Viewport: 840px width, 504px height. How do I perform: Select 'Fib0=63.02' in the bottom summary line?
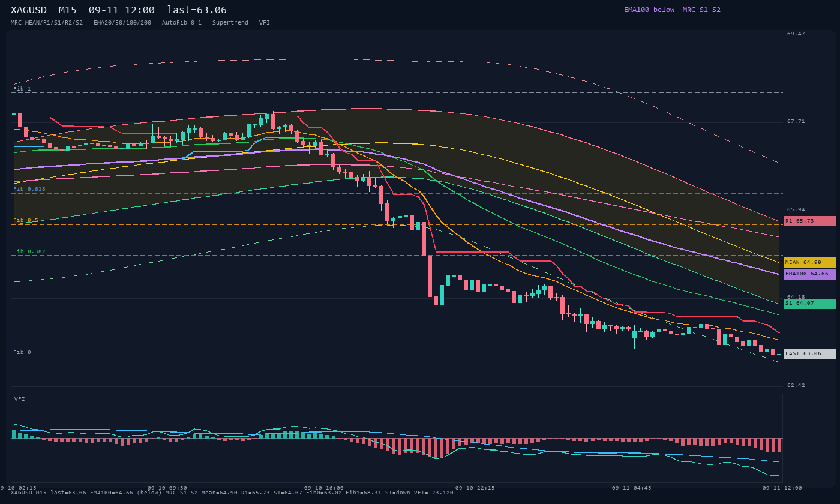click(x=324, y=493)
